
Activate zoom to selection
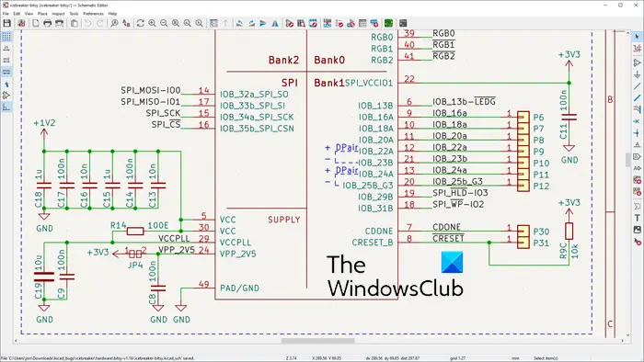(x=200, y=23)
